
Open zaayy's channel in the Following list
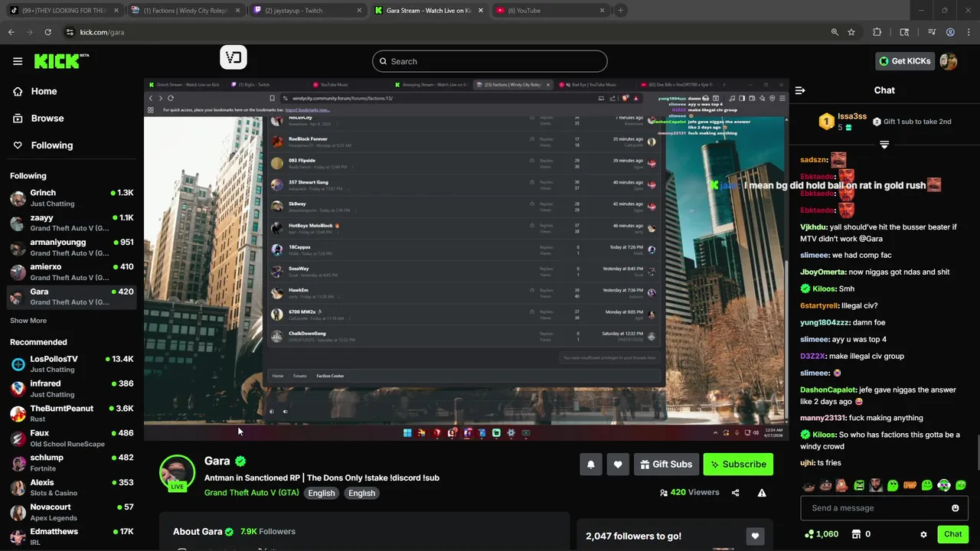coord(71,223)
